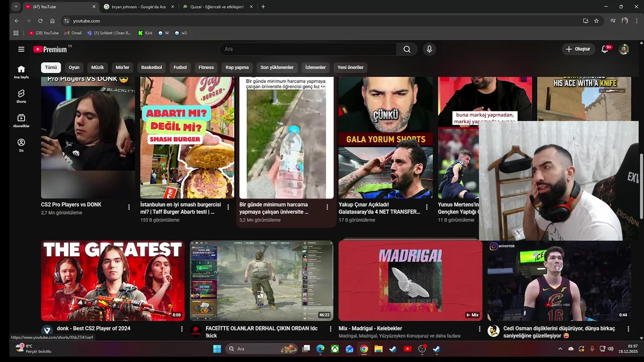
Task: Open the notifications bell
Action: point(605,49)
